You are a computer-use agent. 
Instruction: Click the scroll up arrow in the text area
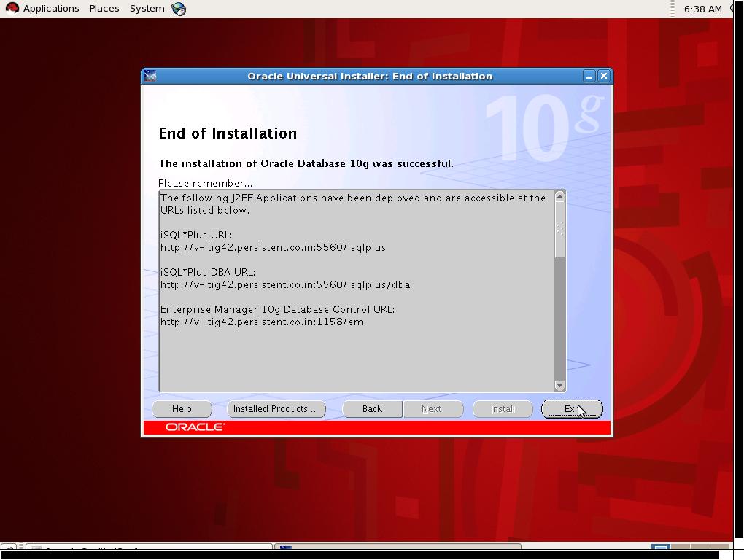click(560, 196)
